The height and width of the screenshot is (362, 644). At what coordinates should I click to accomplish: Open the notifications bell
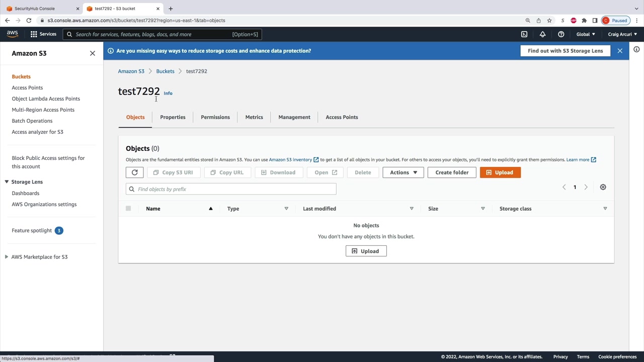(542, 34)
